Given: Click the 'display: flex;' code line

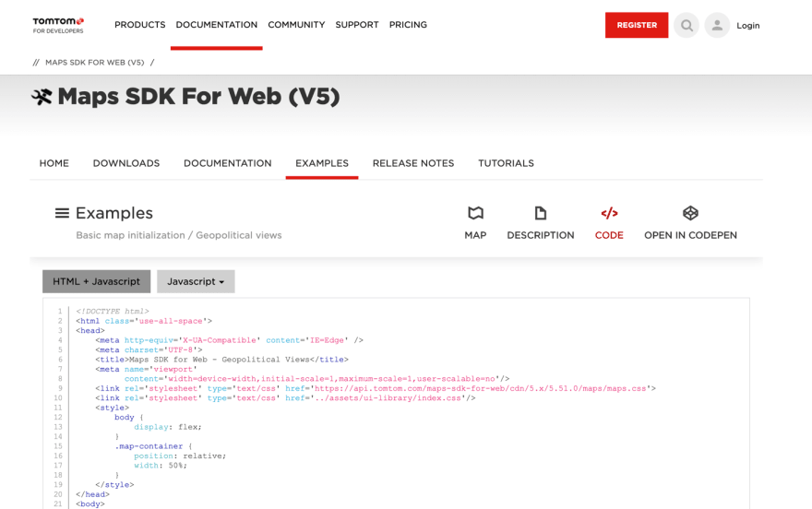Looking at the screenshot, I should point(168,427).
